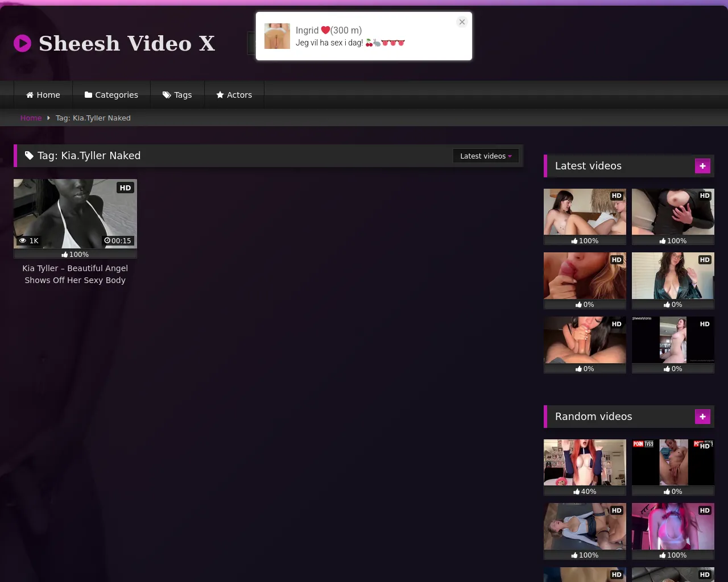Select the Tags navigation item

tap(183, 95)
